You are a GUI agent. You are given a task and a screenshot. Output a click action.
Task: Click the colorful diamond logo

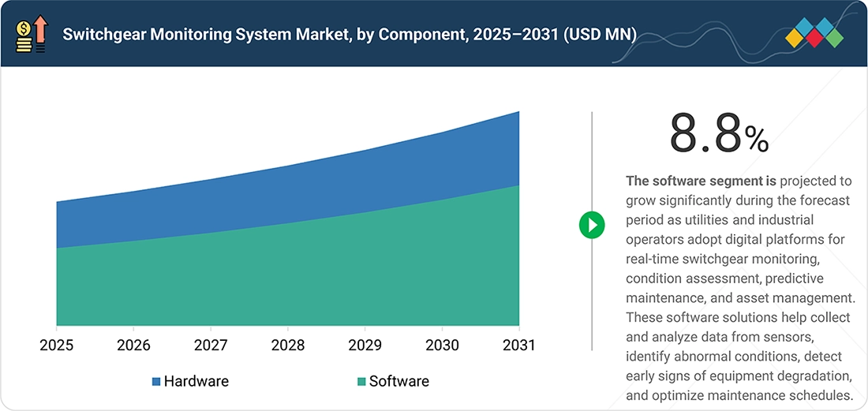pyautogui.click(x=814, y=32)
